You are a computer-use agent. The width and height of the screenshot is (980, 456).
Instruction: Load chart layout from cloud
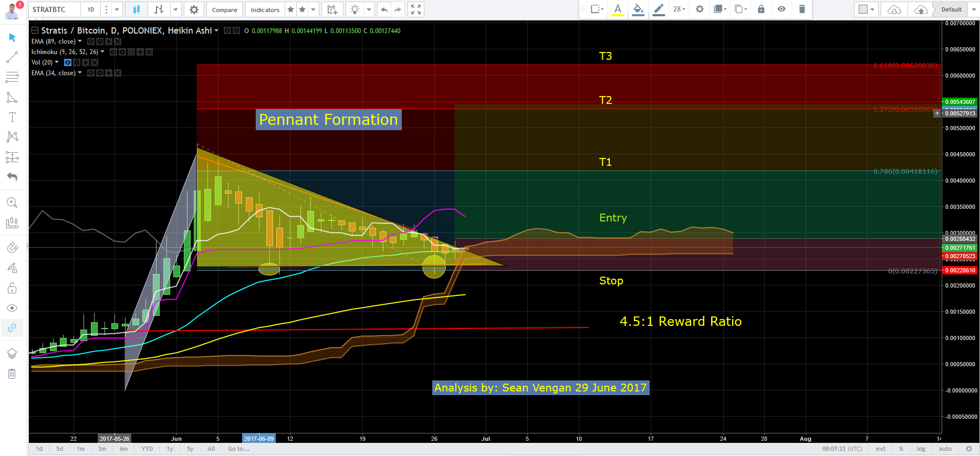(x=894, y=9)
